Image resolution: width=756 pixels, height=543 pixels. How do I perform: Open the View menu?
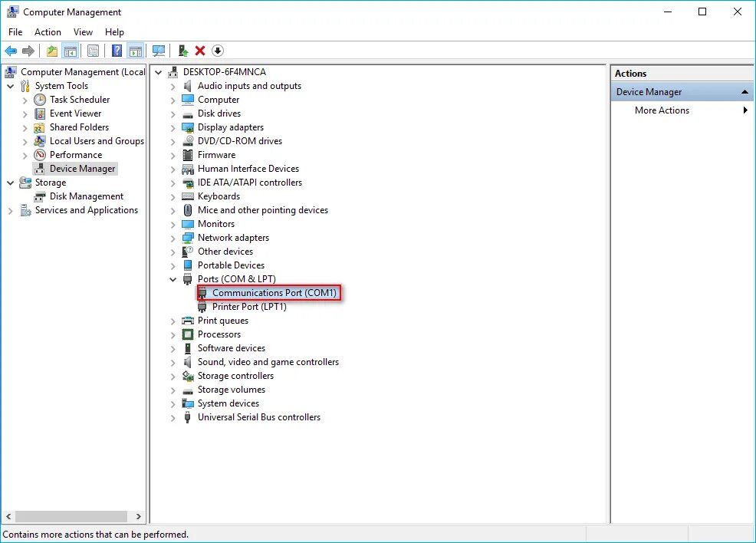[x=83, y=31]
